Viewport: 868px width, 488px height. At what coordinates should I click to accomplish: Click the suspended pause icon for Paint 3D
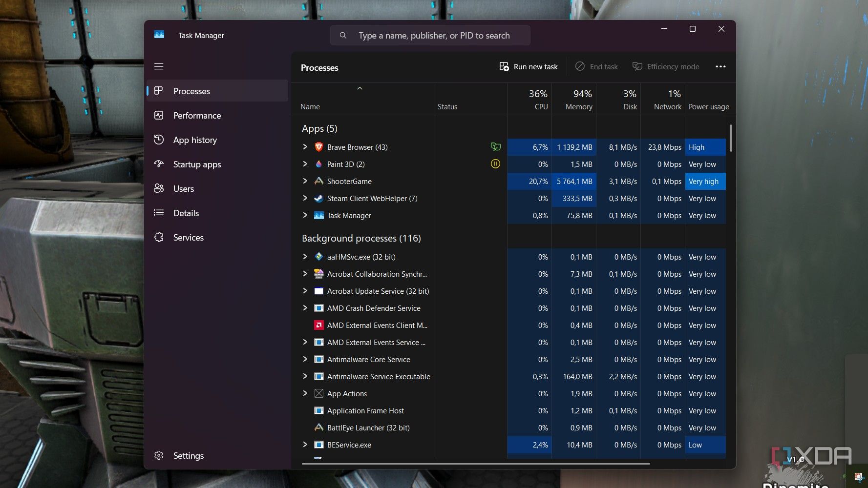coord(495,164)
